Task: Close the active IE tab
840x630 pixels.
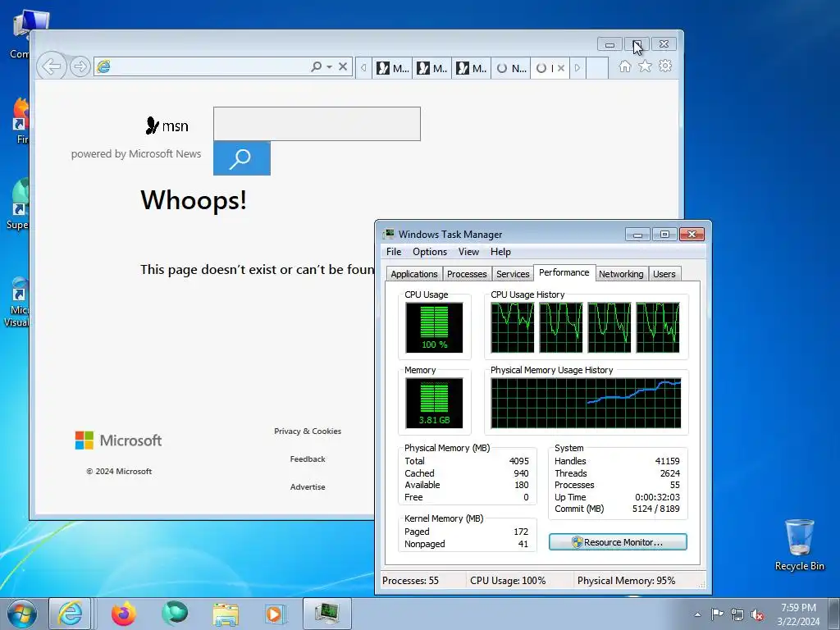Action: coord(561,68)
